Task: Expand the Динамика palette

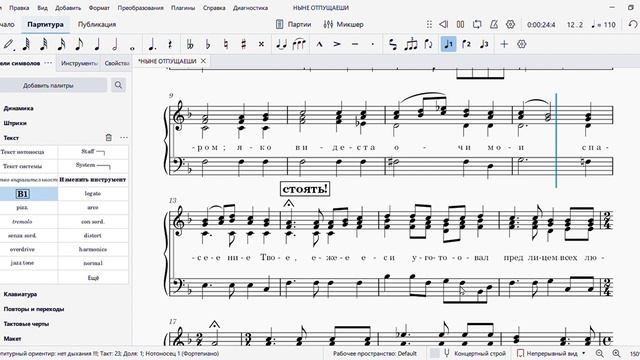Action: [18, 109]
